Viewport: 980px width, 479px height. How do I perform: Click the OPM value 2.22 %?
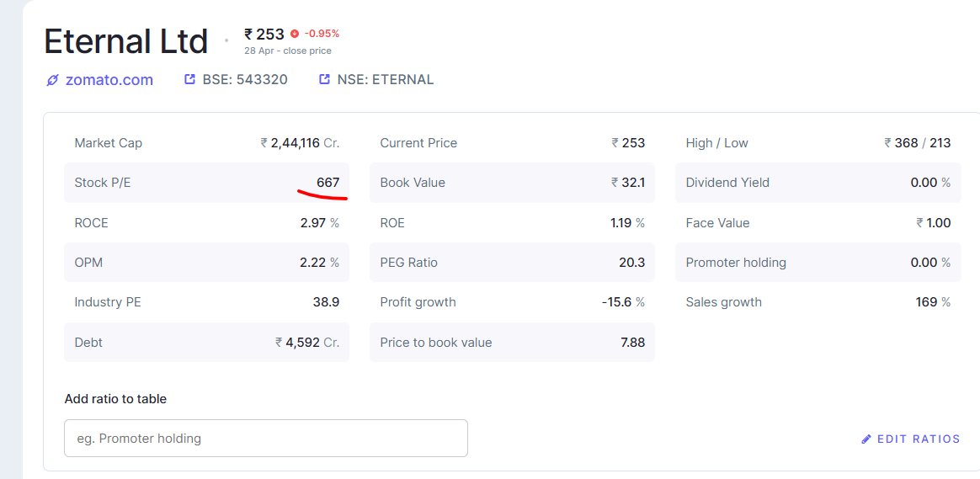(x=319, y=263)
